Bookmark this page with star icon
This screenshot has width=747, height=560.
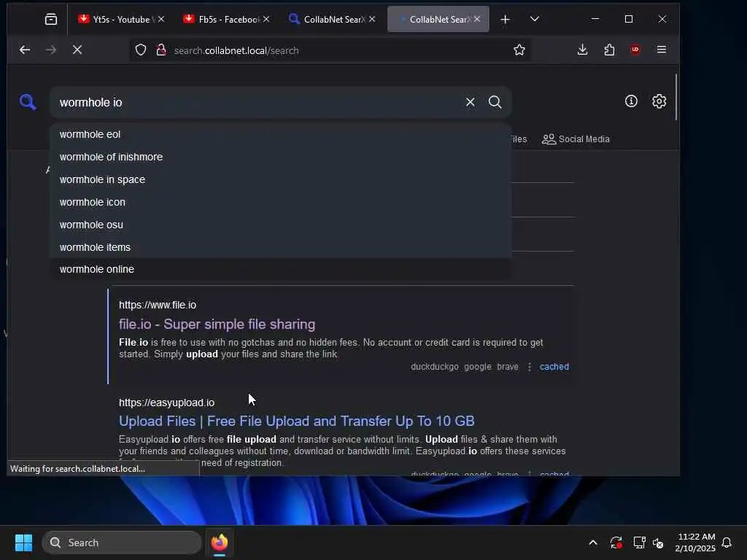coord(519,50)
